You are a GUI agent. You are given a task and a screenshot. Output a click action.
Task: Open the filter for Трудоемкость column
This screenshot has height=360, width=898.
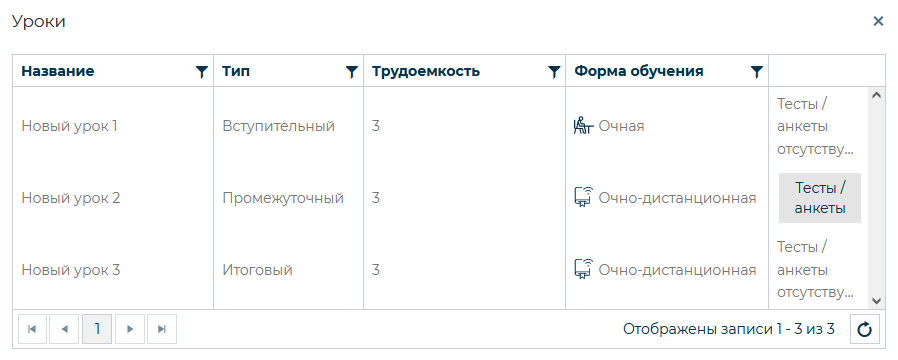pyautogui.click(x=553, y=72)
